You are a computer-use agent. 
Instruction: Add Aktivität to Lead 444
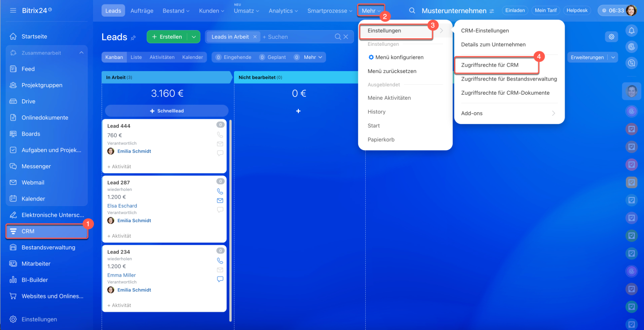(x=119, y=167)
